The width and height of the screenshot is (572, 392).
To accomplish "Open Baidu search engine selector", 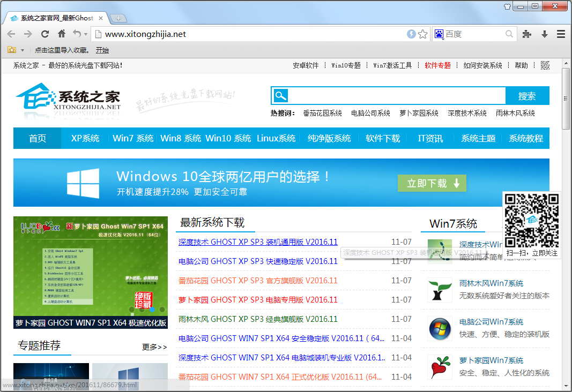I will click(440, 34).
